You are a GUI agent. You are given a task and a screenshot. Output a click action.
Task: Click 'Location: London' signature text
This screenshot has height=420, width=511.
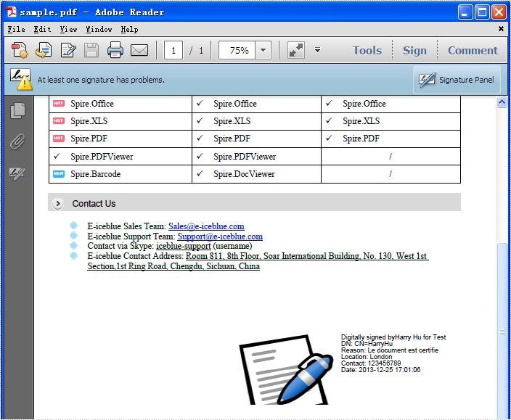(x=367, y=357)
